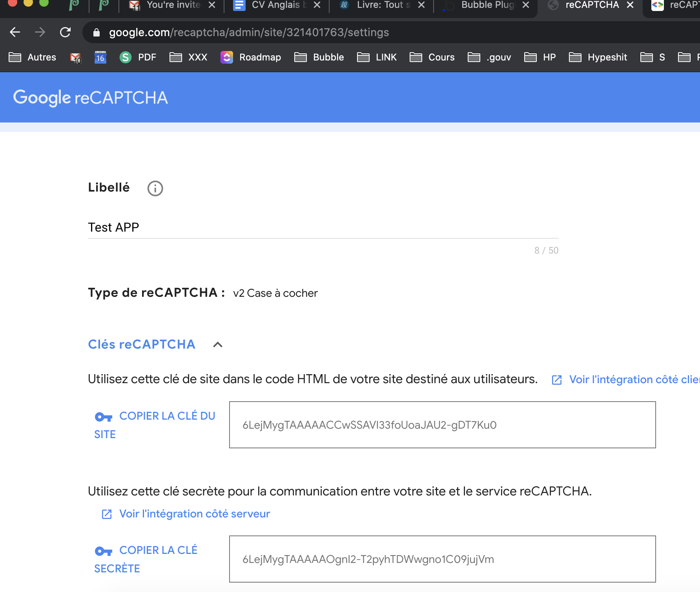Switch to the first green pinned tab
This screenshot has height=592, width=700.
74,5
